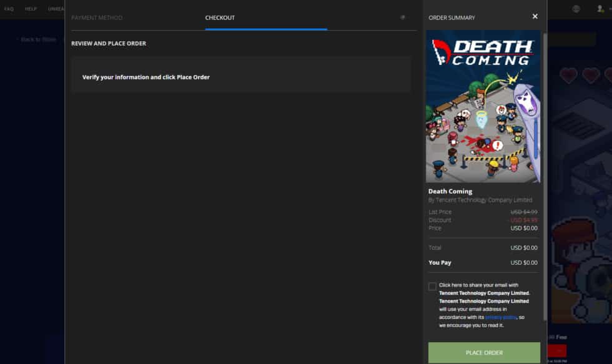Open the user account icon in the top bar

600,9
